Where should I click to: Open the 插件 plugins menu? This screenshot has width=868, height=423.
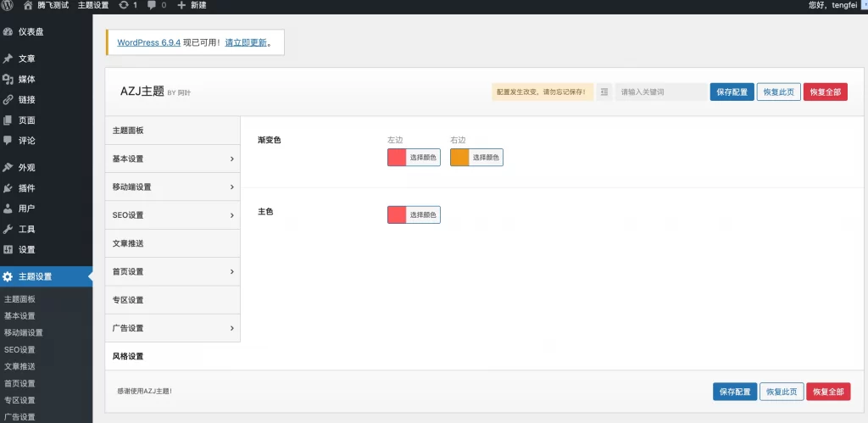26,188
